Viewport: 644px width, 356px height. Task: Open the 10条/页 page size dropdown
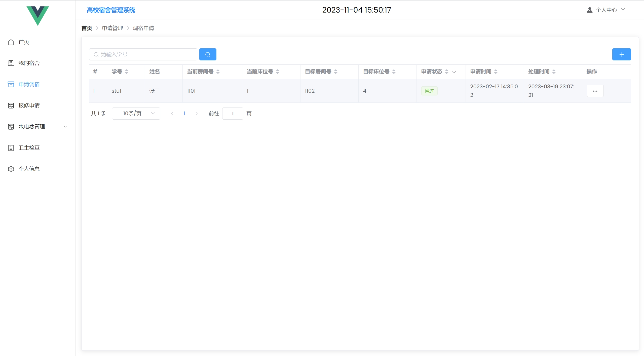pos(136,114)
